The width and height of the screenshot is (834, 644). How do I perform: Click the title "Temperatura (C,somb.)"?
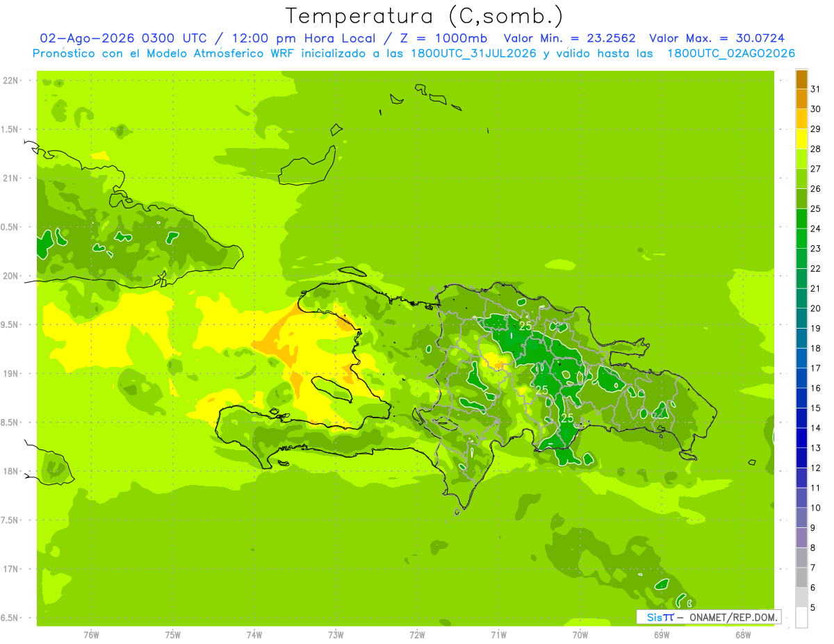425,16
